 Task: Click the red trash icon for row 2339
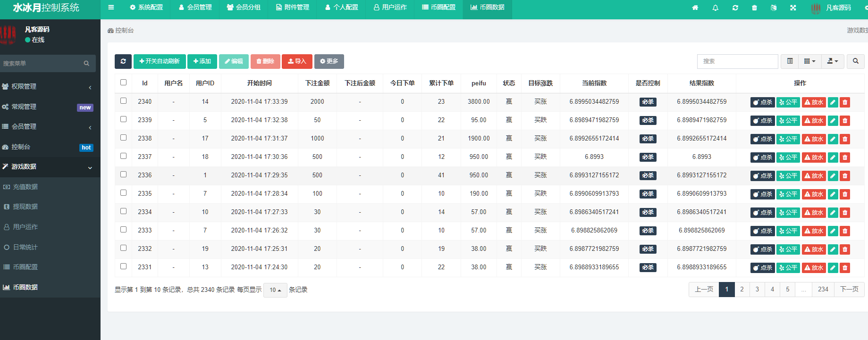pos(845,121)
